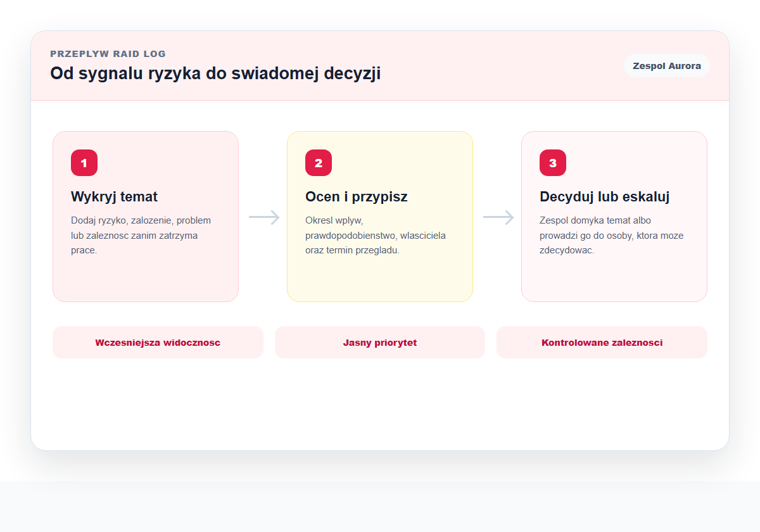This screenshot has height=532, width=760.
Task: Click the arrow between steps 1 and 2
Action: [264, 217]
